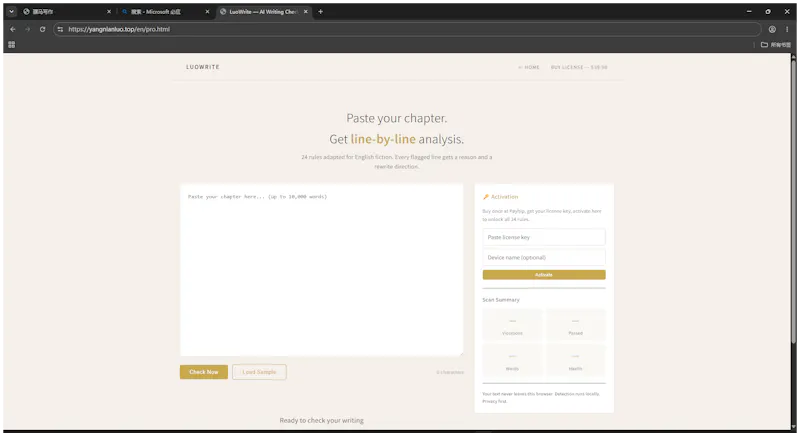Select the Passed summary card
The width and height of the screenshot is (800, 433).
pyautogui.click(x=576, y=325)
